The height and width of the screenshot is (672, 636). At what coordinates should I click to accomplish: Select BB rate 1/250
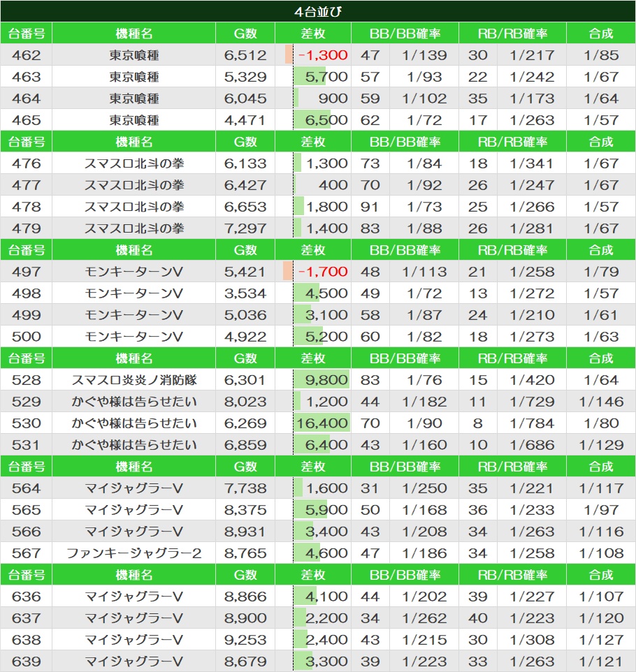424,488
